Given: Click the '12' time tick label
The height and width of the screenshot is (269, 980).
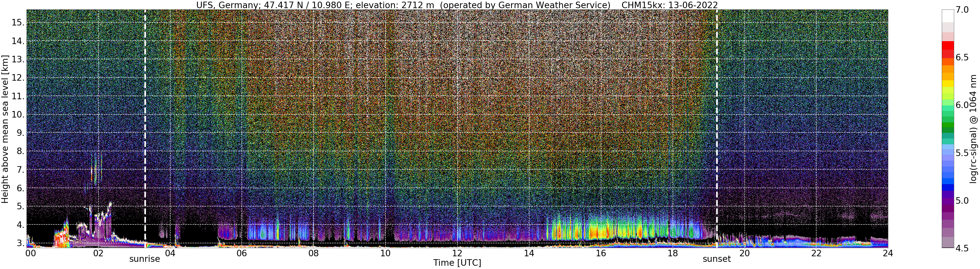Looking at the screenshot, I should (x=457, y=253).
